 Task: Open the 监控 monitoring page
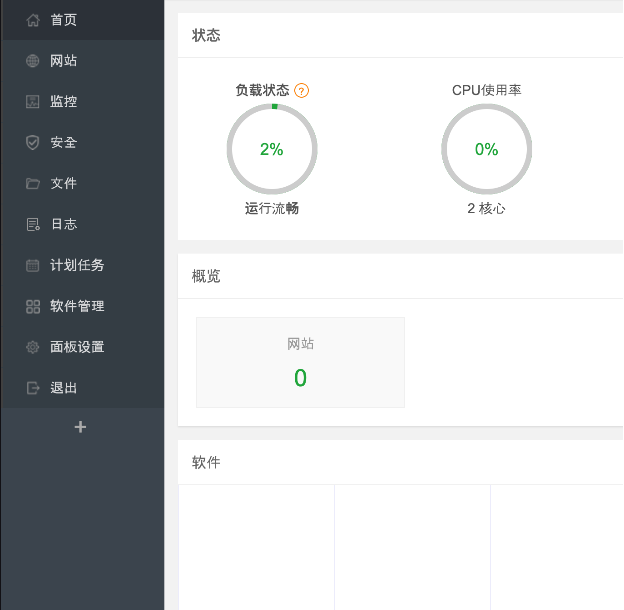pyautogui.click(x=82, y=101)
